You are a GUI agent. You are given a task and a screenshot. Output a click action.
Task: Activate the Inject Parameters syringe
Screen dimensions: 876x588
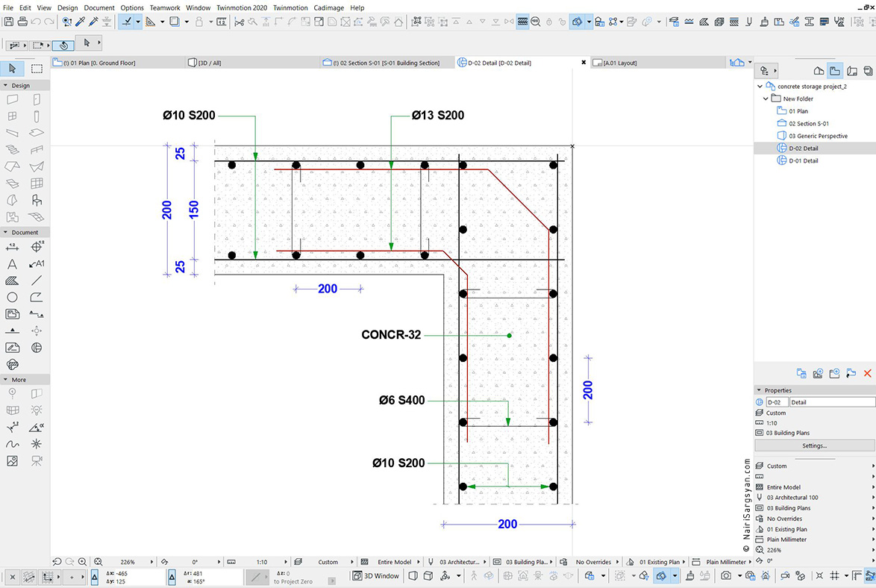(x=93, y=22)
